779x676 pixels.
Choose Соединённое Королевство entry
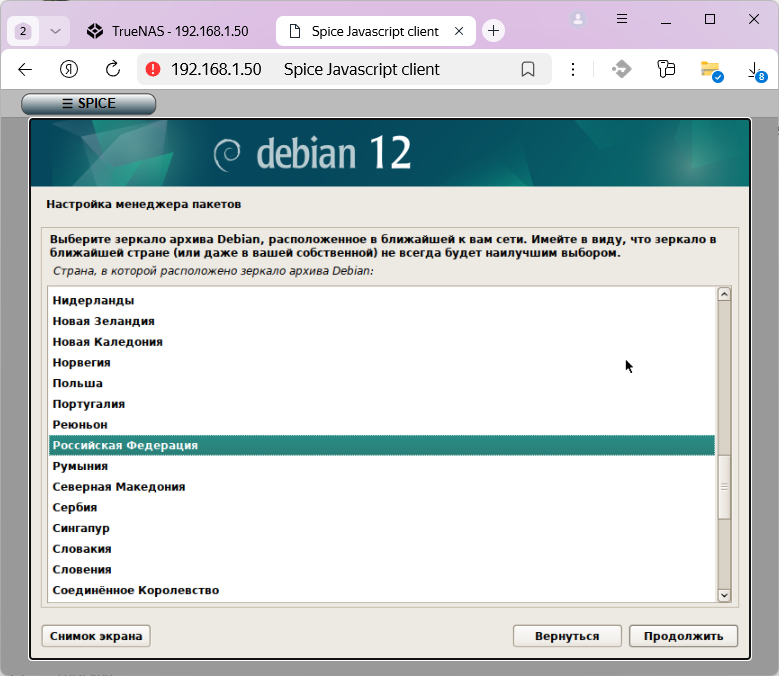[x=382, y=590]
